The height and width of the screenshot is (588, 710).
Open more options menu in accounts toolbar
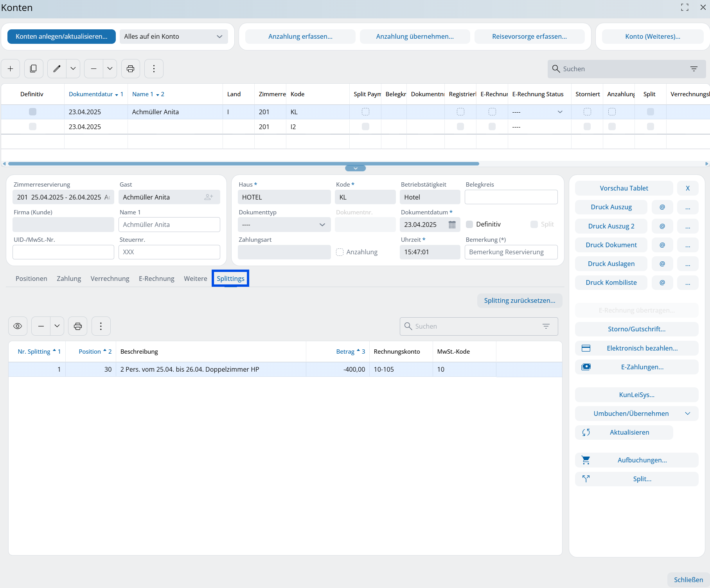[154, 69]
